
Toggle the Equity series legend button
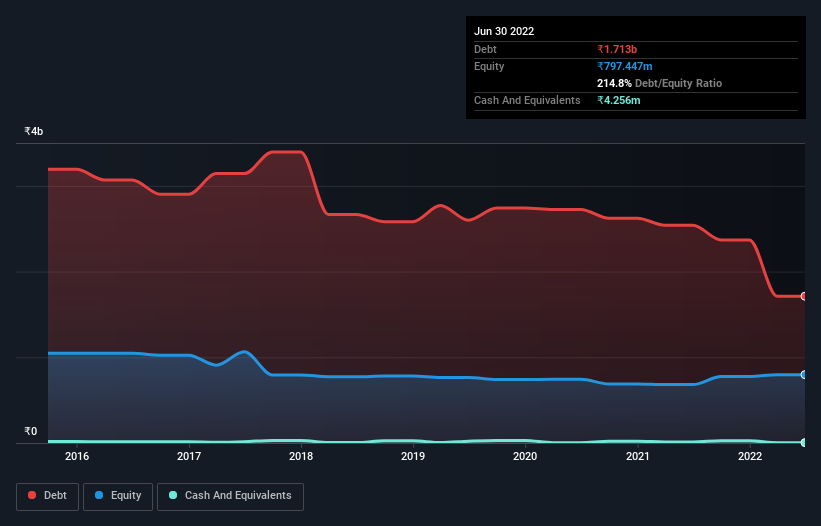click(x=118, y=496)
